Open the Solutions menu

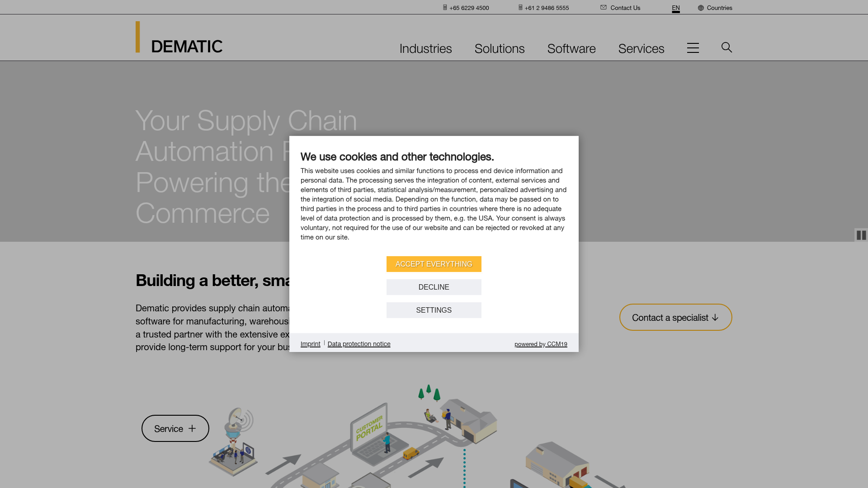pyautogui.click(x=499, y=48)
